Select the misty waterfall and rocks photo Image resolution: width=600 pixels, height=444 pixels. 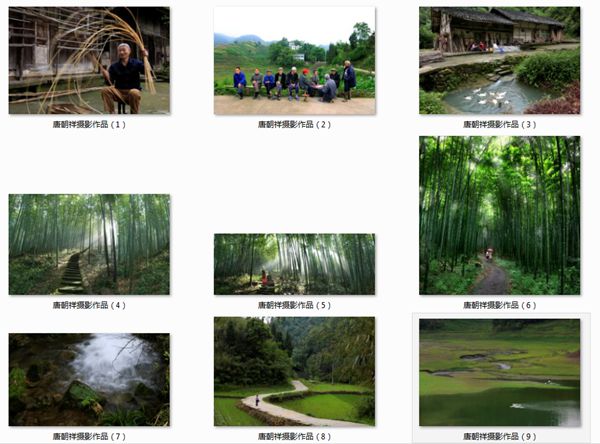coord(89,379)
